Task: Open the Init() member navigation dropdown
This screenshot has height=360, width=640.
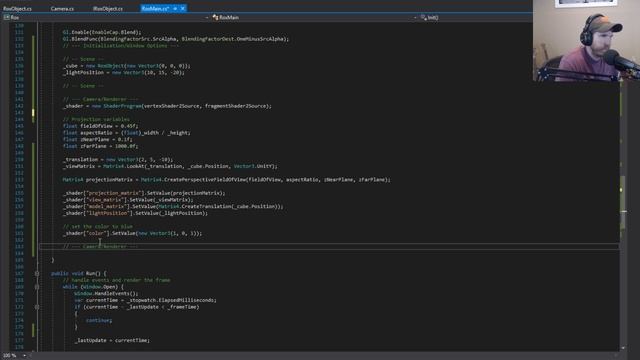Action: (x=477, y=18)
